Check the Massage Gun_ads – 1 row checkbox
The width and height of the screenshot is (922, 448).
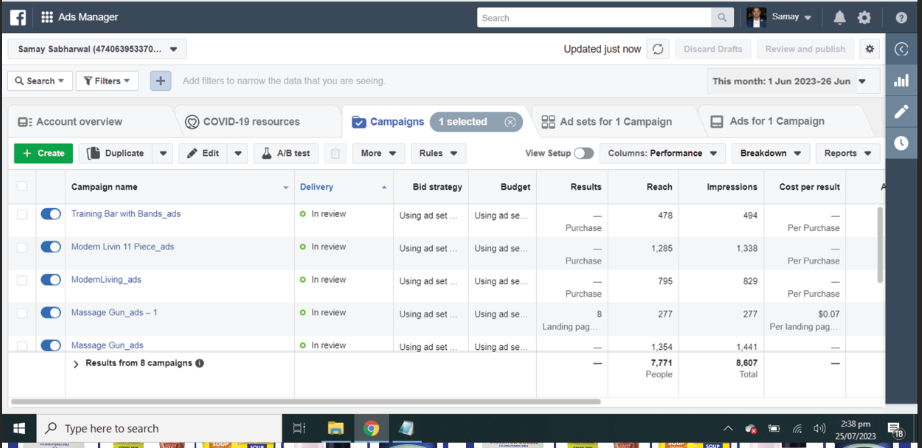[x=22, y=313]
